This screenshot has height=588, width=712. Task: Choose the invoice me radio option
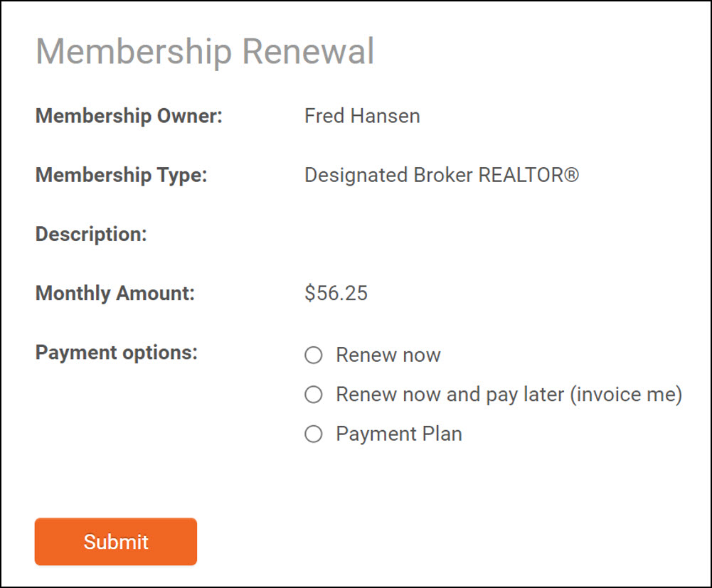point(314,395)
